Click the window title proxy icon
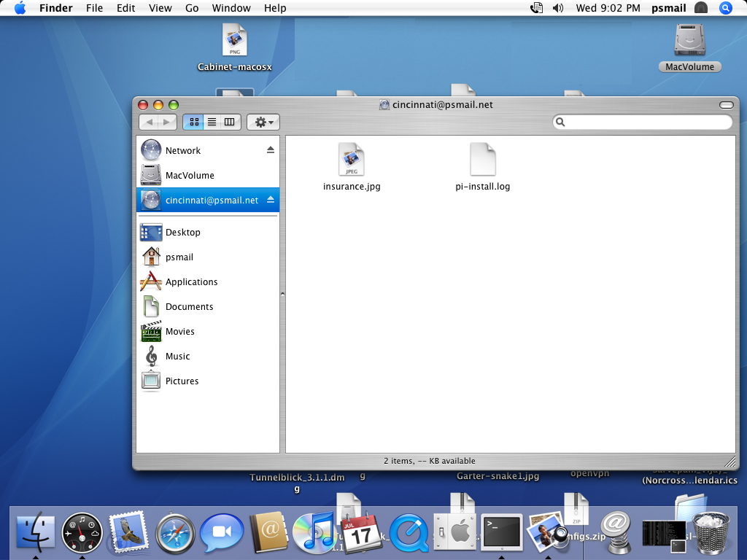The image size is (747, 560). (x=384, y=105)
